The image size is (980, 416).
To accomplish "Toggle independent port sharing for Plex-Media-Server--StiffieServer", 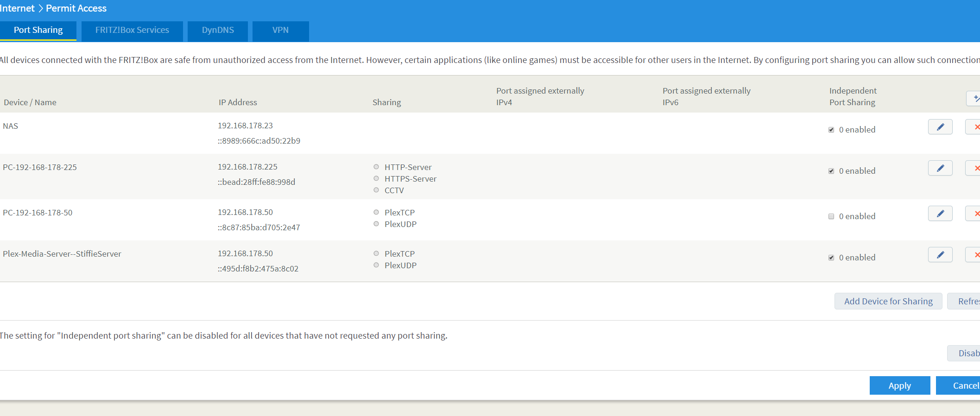I will click(831, 258).
